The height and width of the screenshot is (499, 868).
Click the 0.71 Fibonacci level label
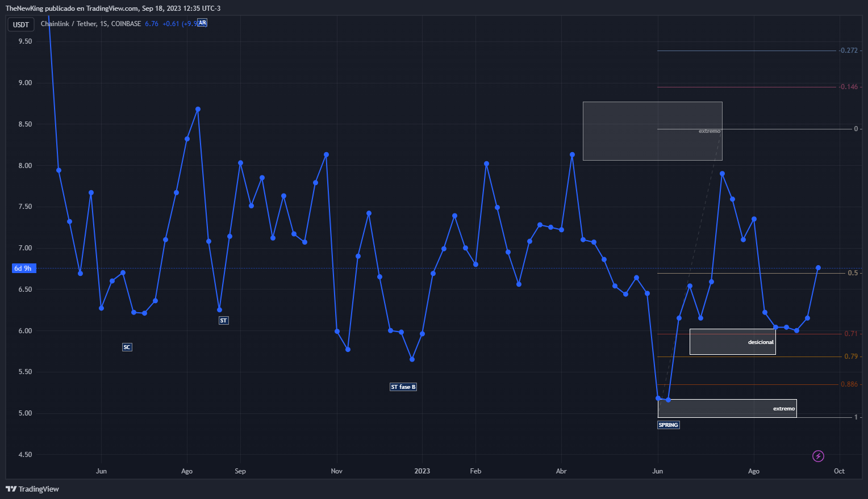(x=851, y=334)
